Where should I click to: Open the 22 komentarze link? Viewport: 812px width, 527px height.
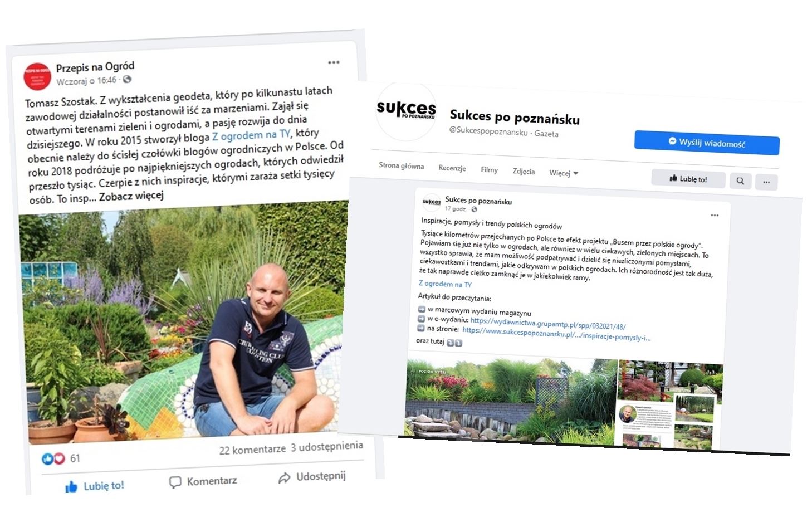pyautogui.click(x=252, y=449)
